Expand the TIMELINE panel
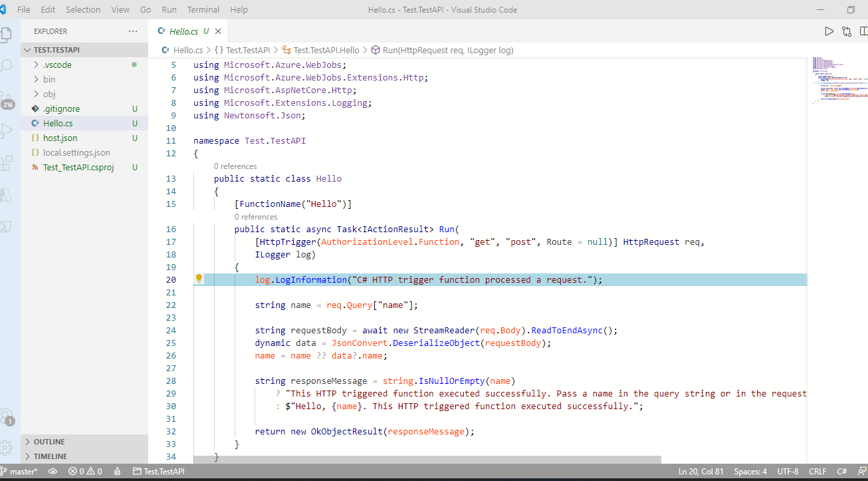Viewport: 868px width, 481px height. click(84, 456)
